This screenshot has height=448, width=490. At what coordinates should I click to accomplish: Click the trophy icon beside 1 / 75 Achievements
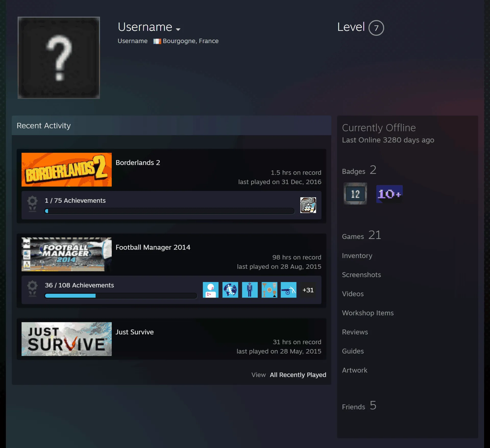[32, 204]
